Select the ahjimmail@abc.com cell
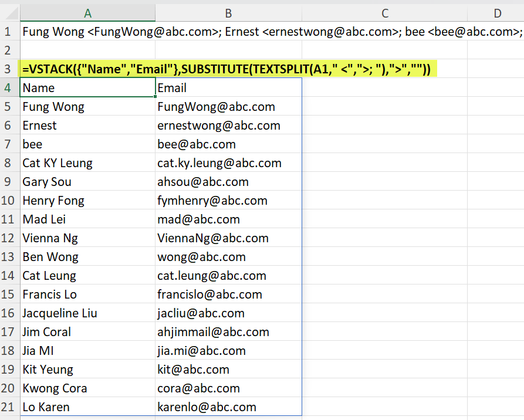Screen dimensions: 524x420 pyautogui.click(x=228, y=332)
